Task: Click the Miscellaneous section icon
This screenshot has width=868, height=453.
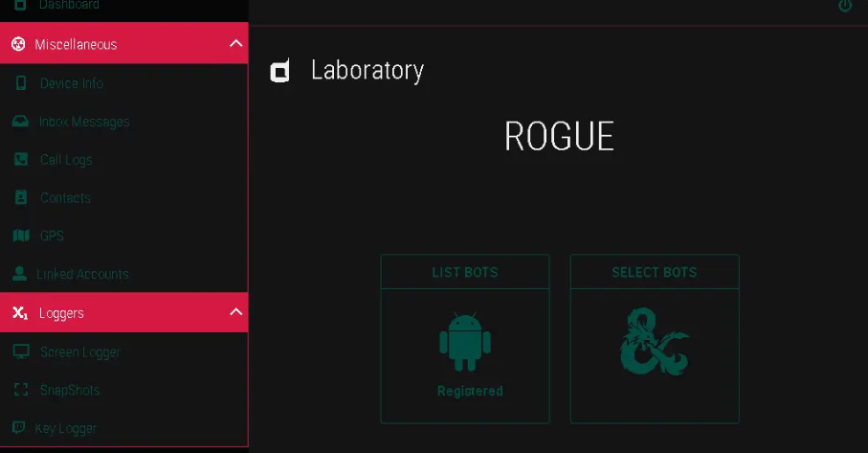Action: tap(18, 44)
